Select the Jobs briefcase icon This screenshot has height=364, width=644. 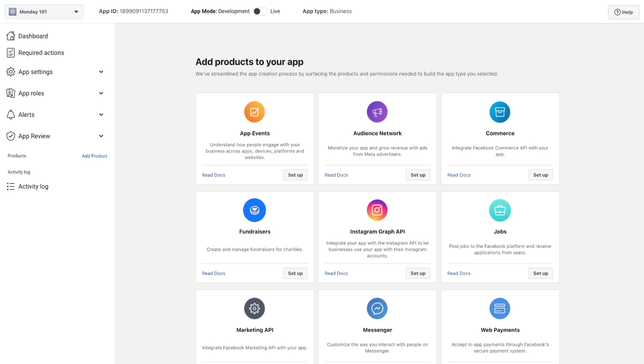(x=500, y=210)
